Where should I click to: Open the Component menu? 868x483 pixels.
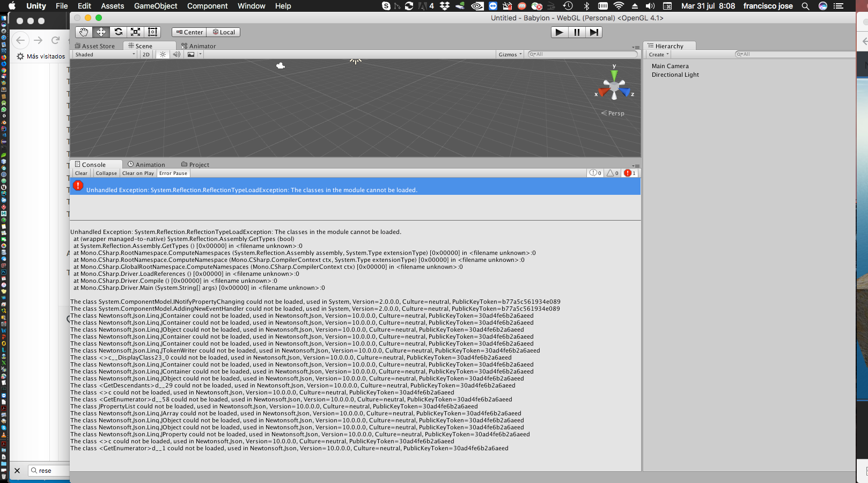208,6
